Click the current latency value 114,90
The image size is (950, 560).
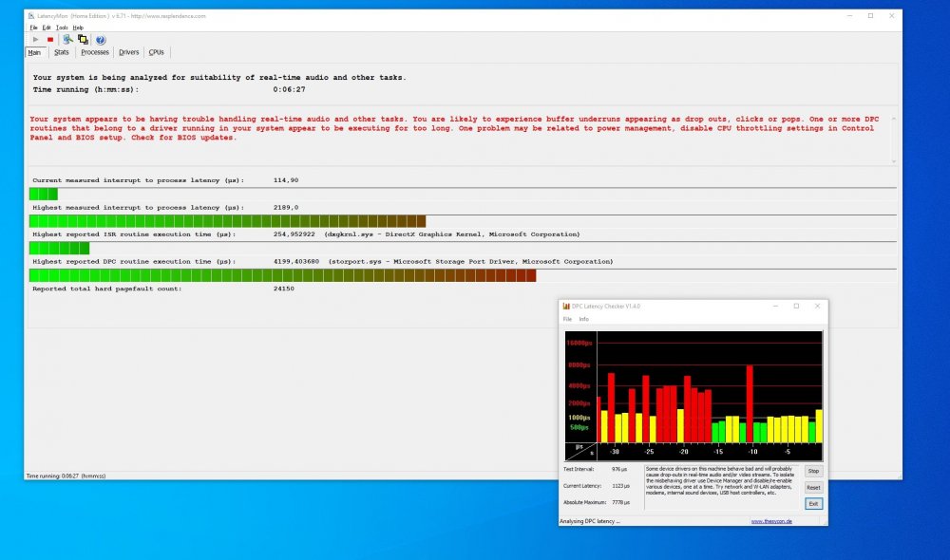coord(286,180)
